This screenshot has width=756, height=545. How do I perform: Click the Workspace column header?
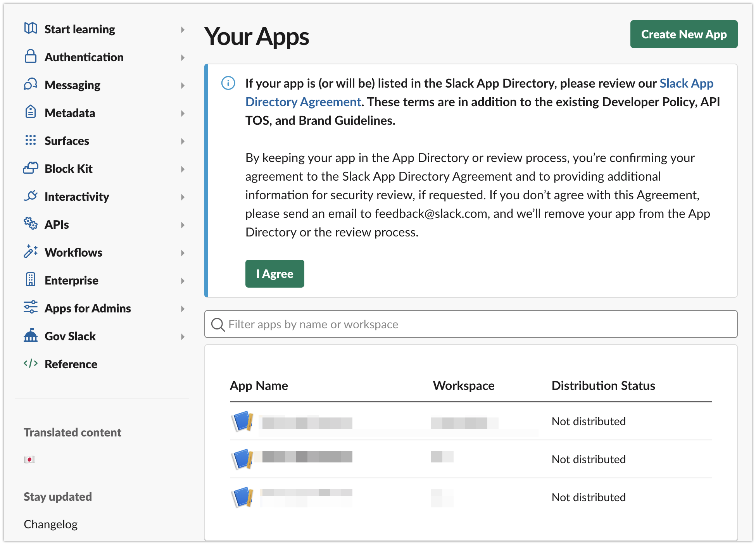464,386
